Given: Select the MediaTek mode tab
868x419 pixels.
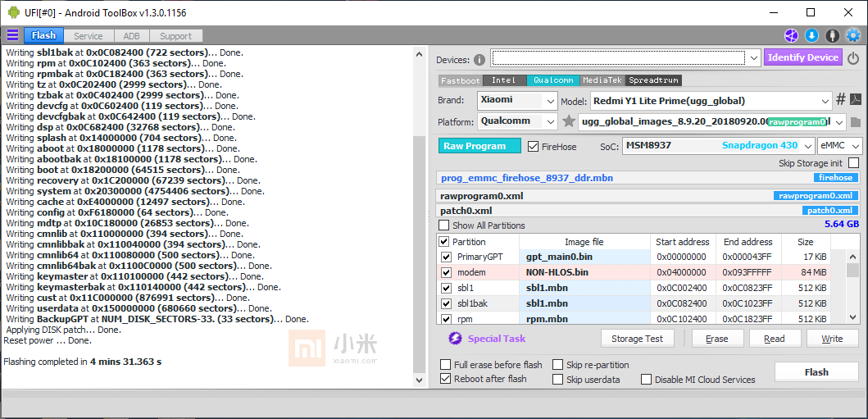Looking at the screenshot, I should (602, 80).
